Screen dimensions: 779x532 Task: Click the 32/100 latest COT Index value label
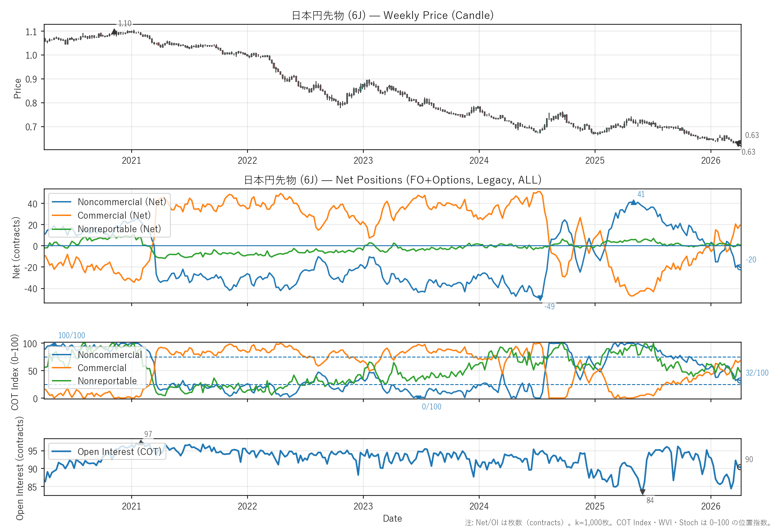[x=757, y=373]
